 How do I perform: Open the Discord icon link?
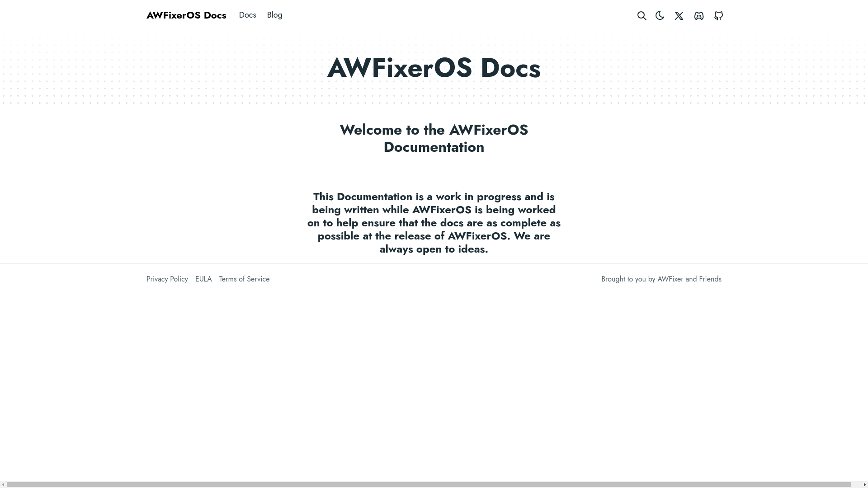click(x=699, y=16)
